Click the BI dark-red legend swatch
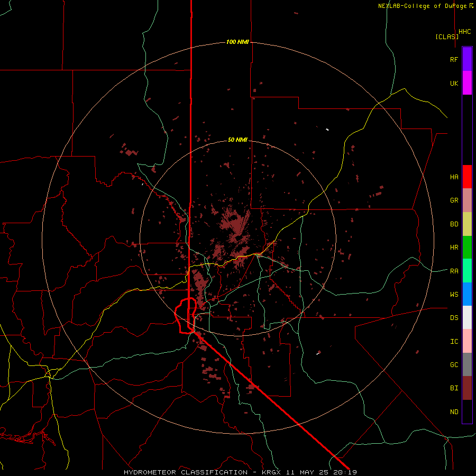This screenshot has height=476, width=476. (467, 388)
